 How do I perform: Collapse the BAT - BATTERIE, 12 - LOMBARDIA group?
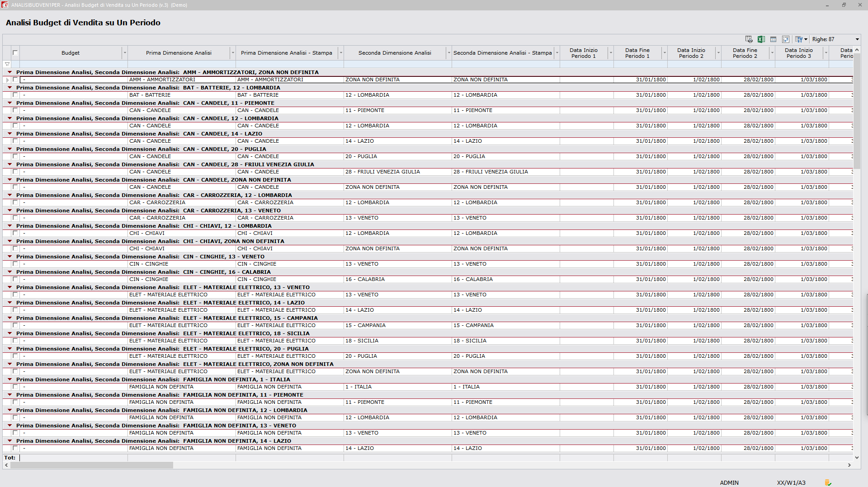9,87
